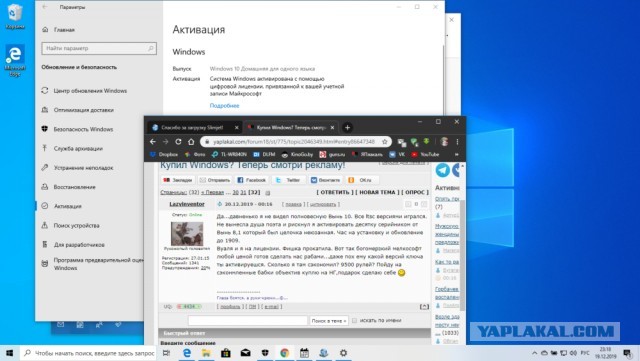Open Lazyinventor user profile link

187,204
